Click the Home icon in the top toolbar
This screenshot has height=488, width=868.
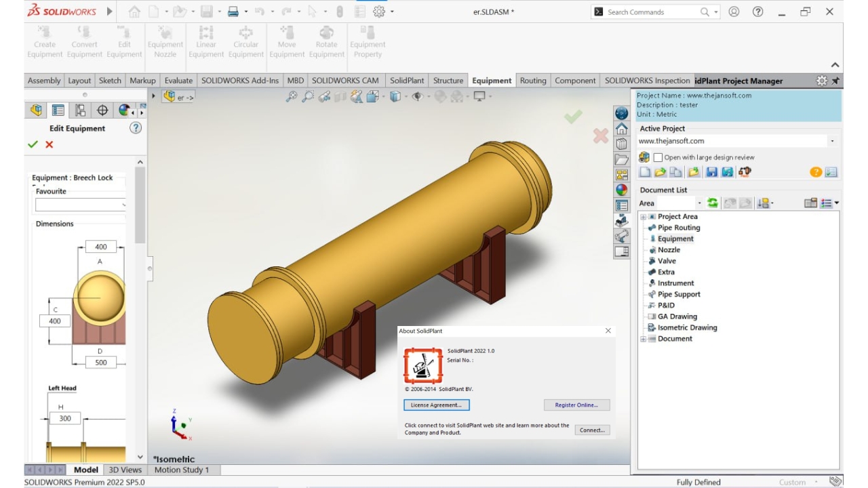coord(134,12)
